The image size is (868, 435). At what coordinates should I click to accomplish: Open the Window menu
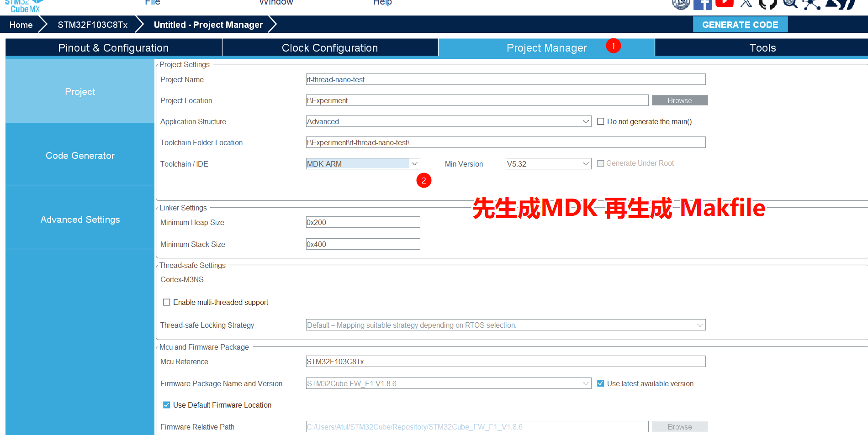(276, 3)
